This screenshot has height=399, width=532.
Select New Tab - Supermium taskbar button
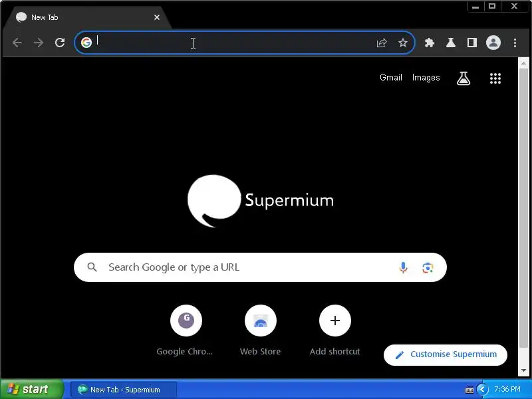(x=124, y=390)
